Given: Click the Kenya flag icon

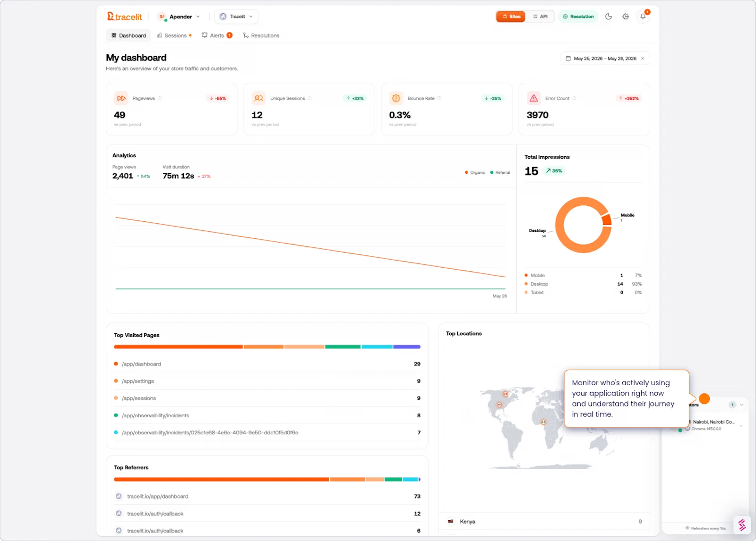Looking at the screenshot, I should 451,522.
